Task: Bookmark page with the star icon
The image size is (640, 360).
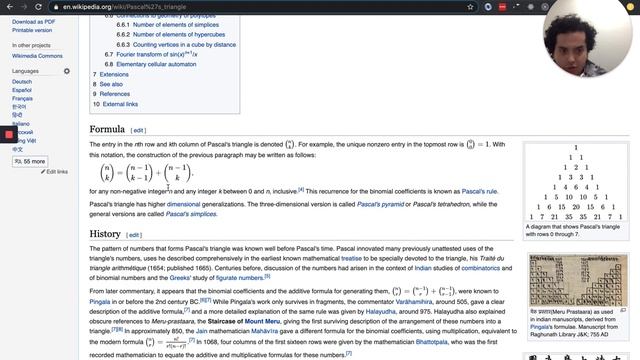Action: (470, 7)
